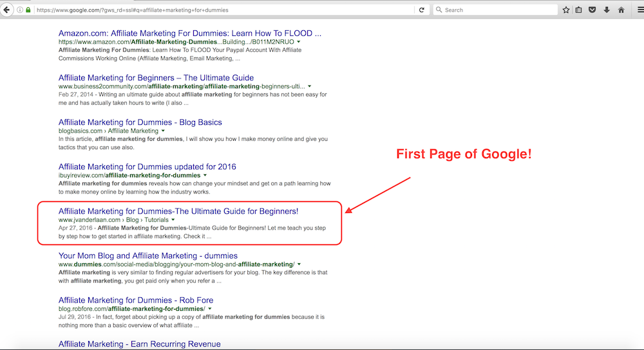Open Your Mom Blog and Affiliate Marketing link
644x350 pixels.
coord(147,255)
